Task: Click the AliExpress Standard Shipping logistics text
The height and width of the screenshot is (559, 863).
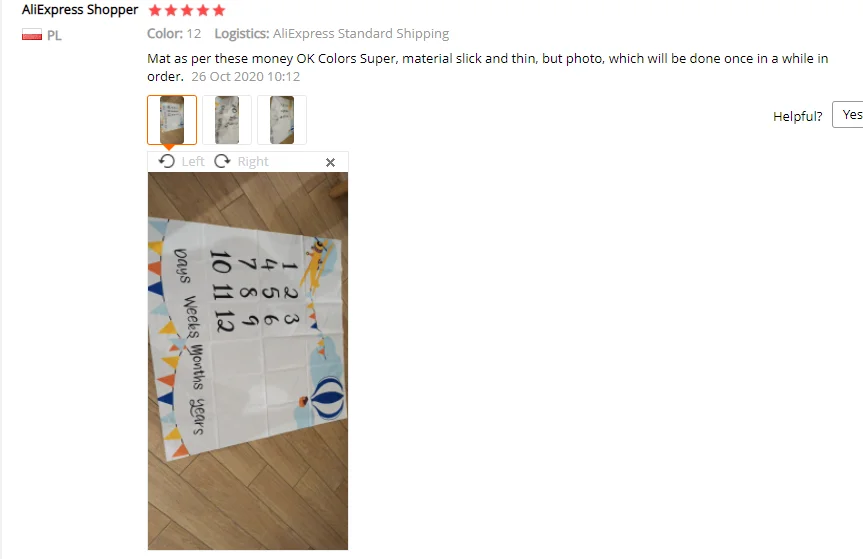Action: [361, 34]
